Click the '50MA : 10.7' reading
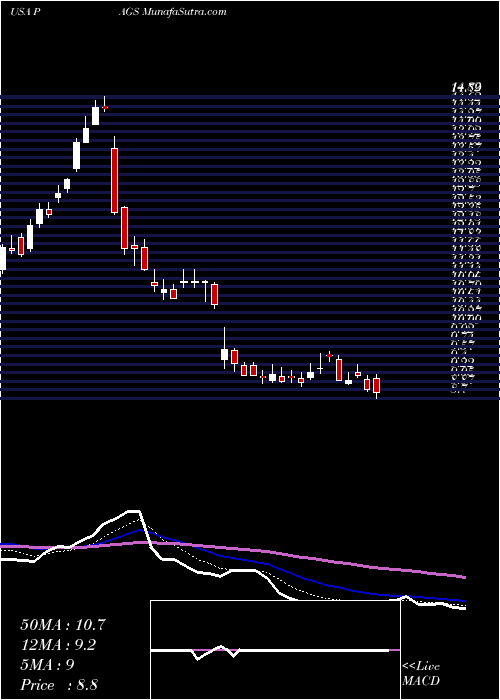This screenshot has height=700, width=500. (x=63, y=625)
